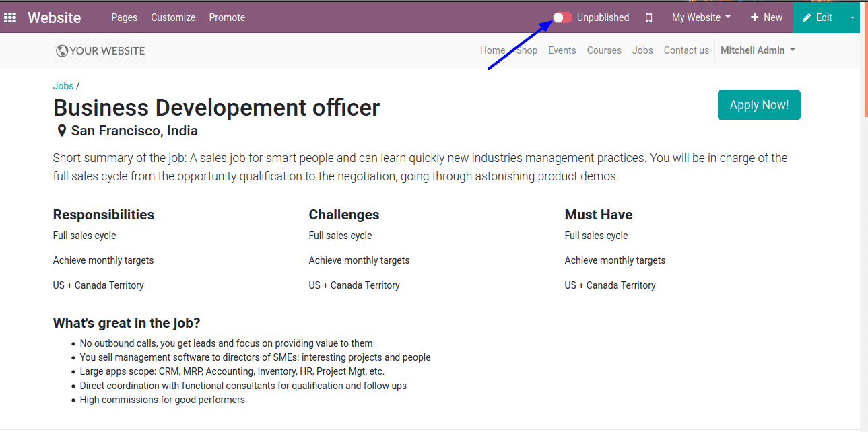
Task: Switch to mobile preview icon
Action: pos(649,17)
